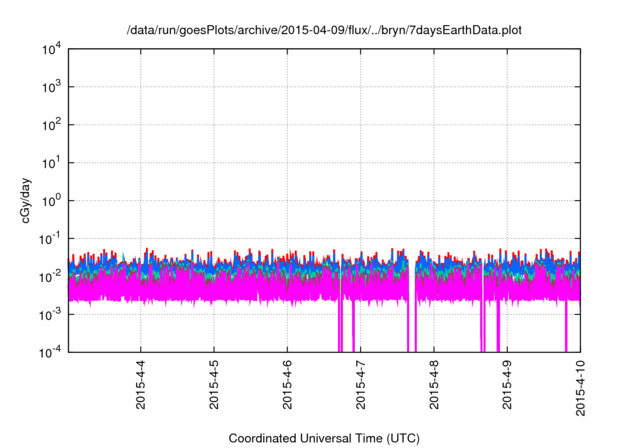Image resolution: width=640 pixels, height=448 pixels.
Task: Click the 10^-2 y-axis tick label
Action: (50, 277)
